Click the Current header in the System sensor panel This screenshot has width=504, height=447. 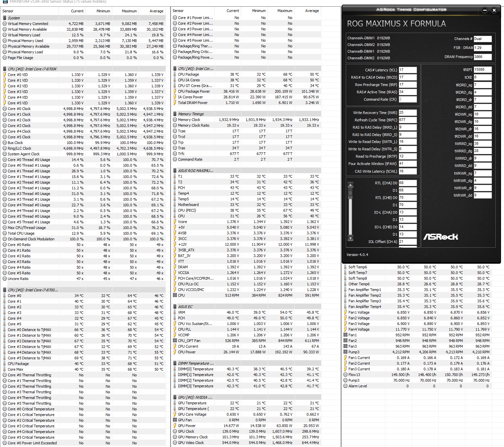77,11
